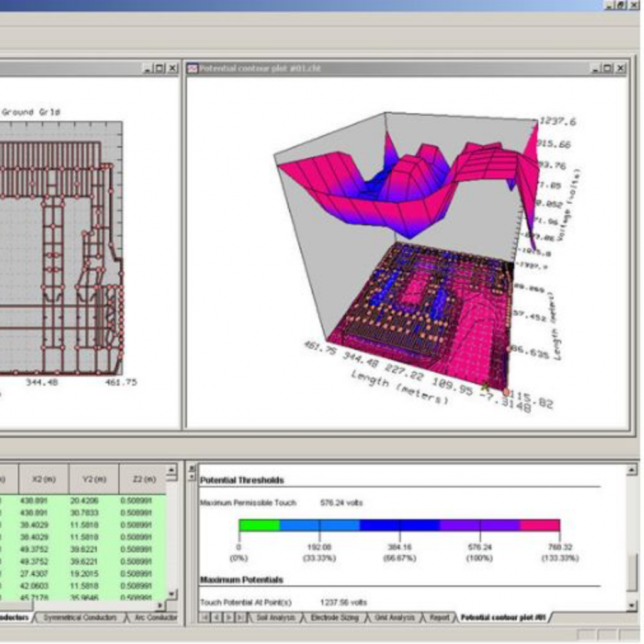Click the Potential contour plot window icon
Viewport: 644px width, 644px height.
192,68
